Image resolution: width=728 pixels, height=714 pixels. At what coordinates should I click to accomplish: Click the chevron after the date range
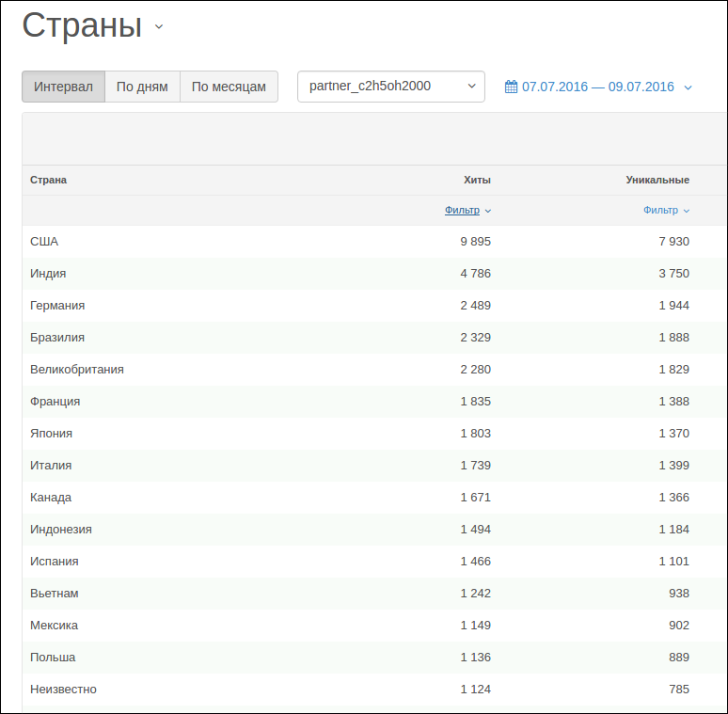(688, 87)
